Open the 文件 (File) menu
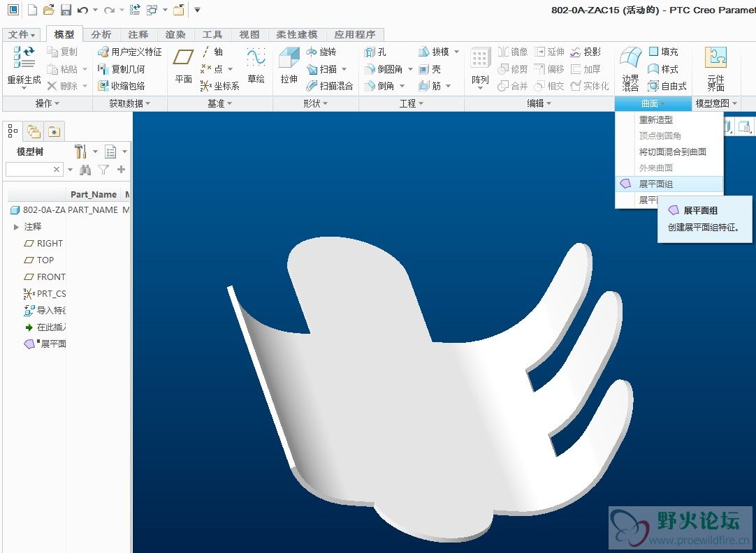Image resolution: width=756 pixels, height=553 pixels. pos(22,34)
